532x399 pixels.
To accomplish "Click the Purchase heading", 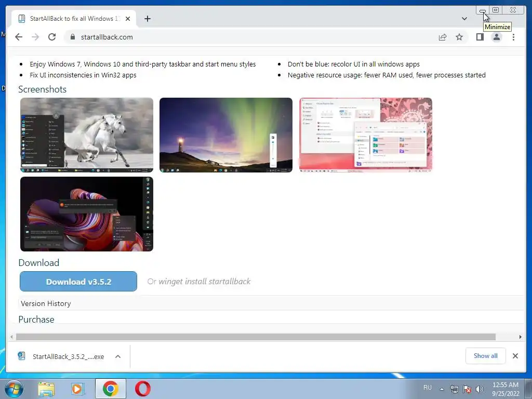I will click(x=36, y=320).
